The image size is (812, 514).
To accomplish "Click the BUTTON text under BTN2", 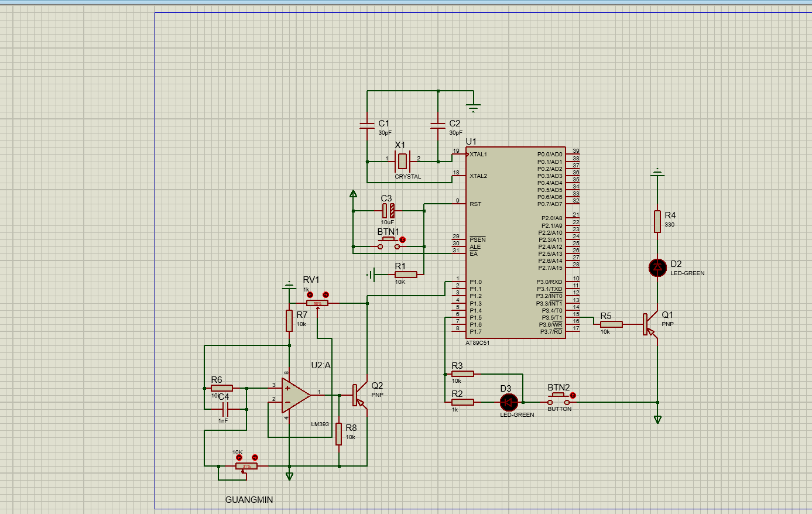I will pos(560,409).
